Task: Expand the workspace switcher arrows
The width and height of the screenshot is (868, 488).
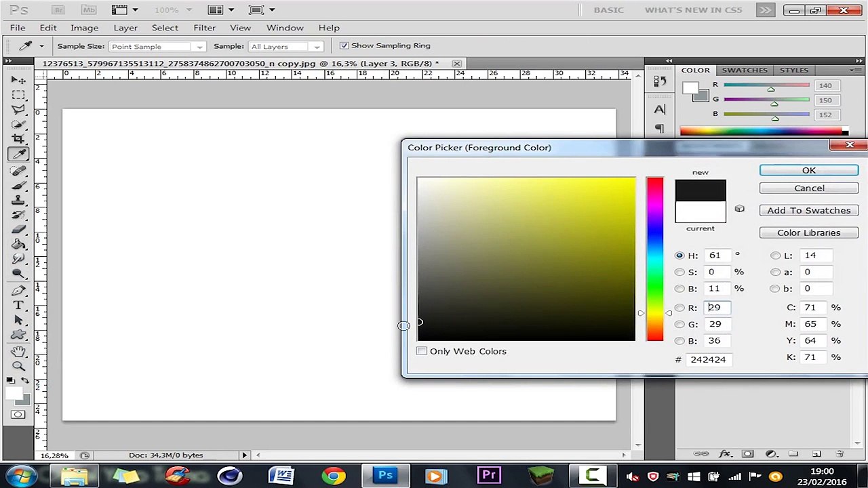Action: coord(765,10)
